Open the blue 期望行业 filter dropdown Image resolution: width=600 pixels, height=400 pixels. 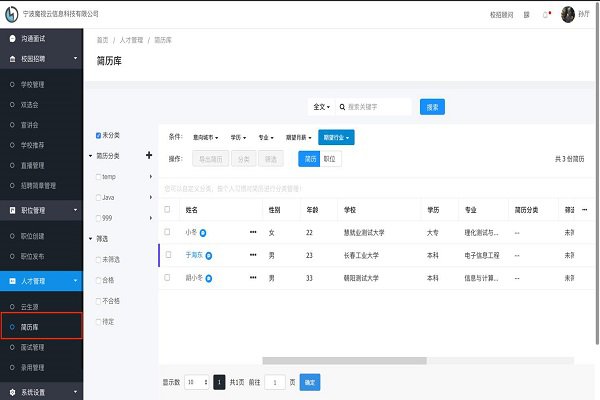point(336,137)
